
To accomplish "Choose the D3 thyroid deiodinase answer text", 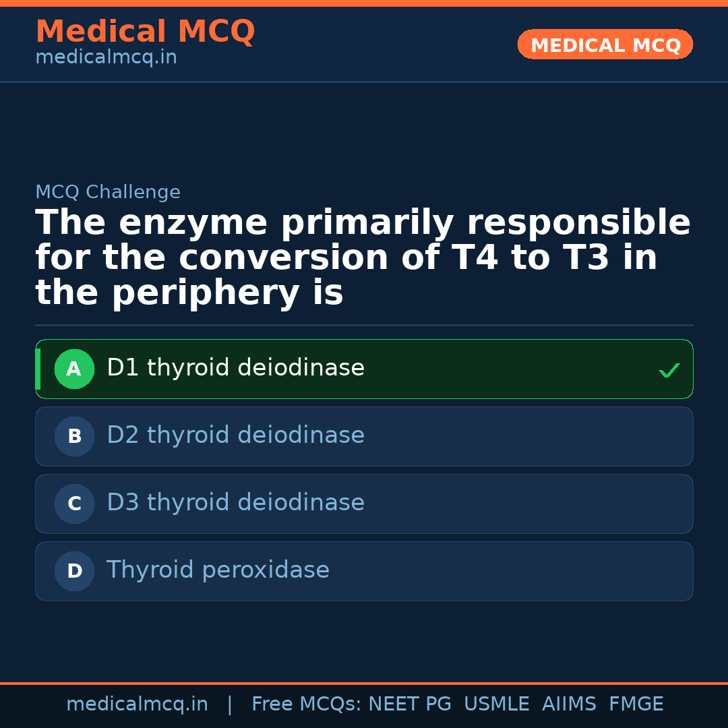I will pyautogui.click(x=235, y=503).
